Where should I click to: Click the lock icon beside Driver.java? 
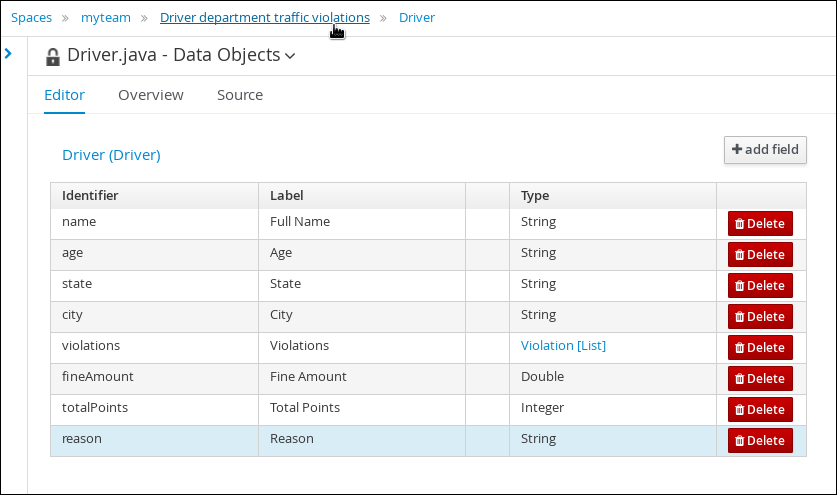pyautogui.click(x=52, y=57)
